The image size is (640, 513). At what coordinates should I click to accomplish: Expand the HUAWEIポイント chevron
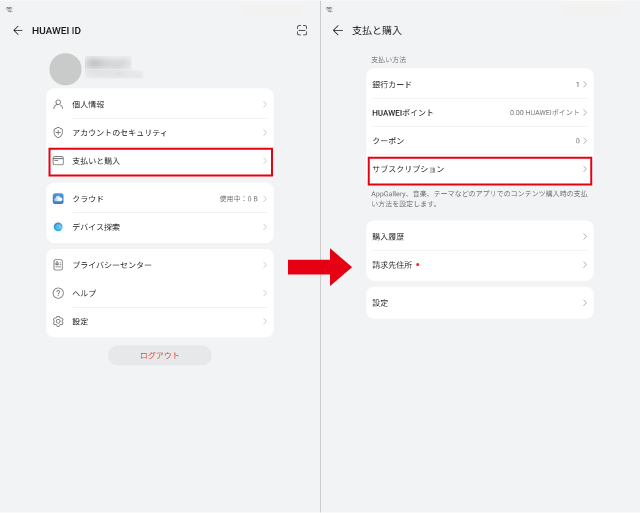pyautogui.click(x=585, y=113)
